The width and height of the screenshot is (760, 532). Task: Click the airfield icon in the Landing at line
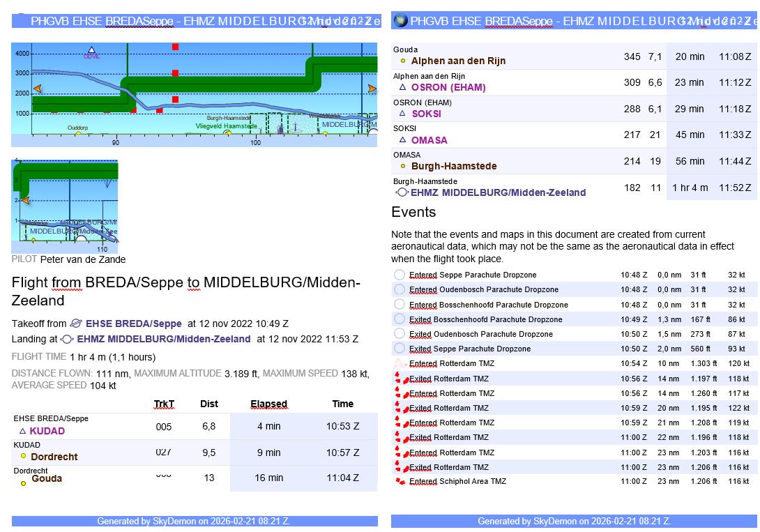pos(67,339)
